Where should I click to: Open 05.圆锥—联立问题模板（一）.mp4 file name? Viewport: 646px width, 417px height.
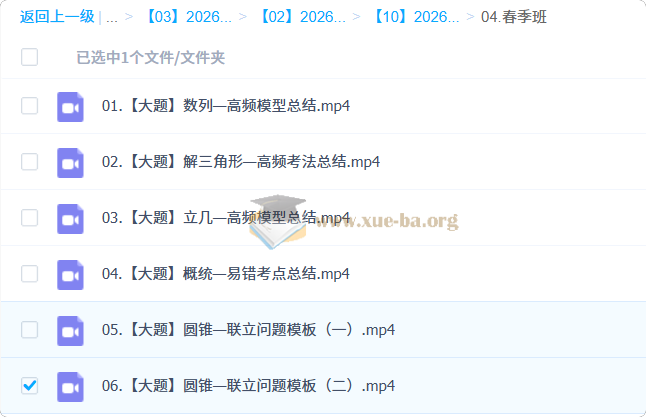(248, 330)
